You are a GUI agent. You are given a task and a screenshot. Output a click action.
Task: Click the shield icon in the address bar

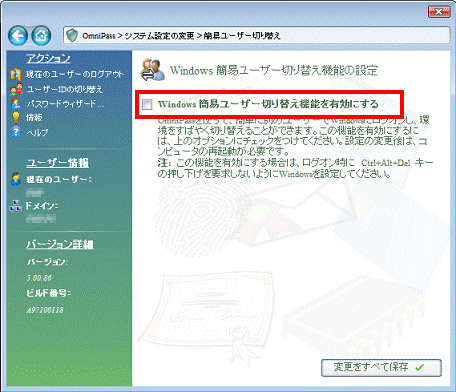(72, 35)
